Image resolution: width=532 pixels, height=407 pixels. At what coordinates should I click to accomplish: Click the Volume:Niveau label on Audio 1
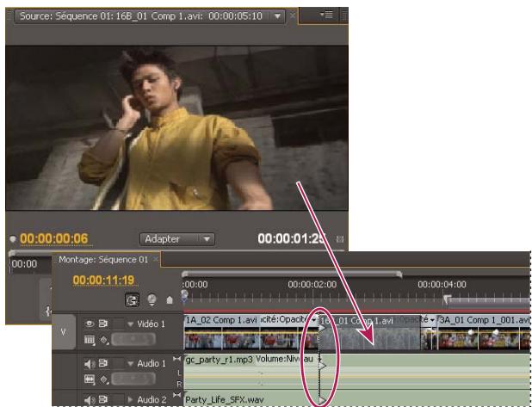tap(284, 359)
